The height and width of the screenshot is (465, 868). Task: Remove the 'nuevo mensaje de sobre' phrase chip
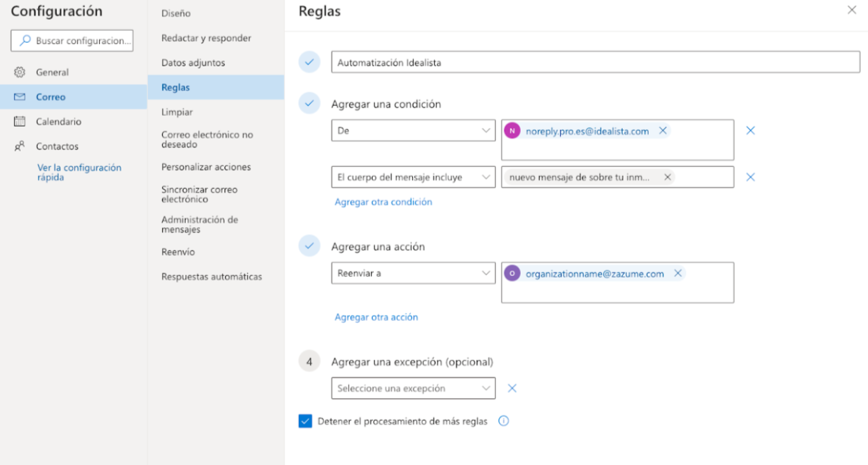(x=667, y=178)
